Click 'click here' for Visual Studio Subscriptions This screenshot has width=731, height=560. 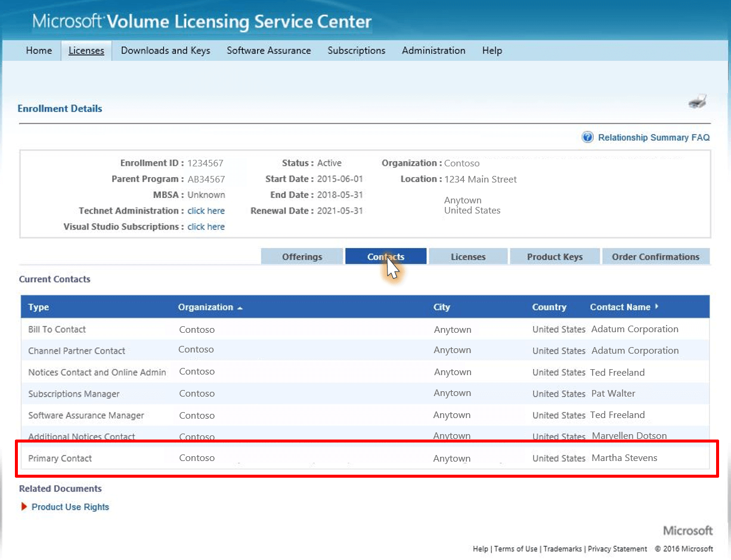click(x=206, y=227)
